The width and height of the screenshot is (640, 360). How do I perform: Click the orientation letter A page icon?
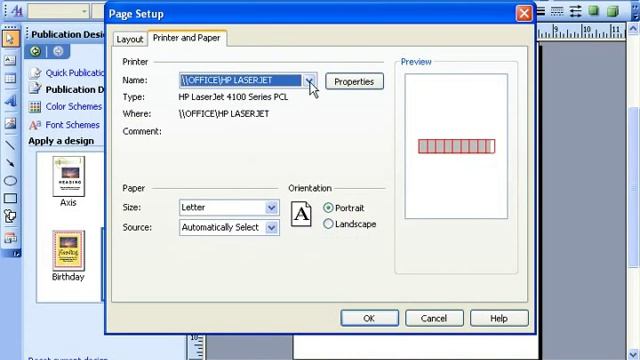[x=301, y=214]
